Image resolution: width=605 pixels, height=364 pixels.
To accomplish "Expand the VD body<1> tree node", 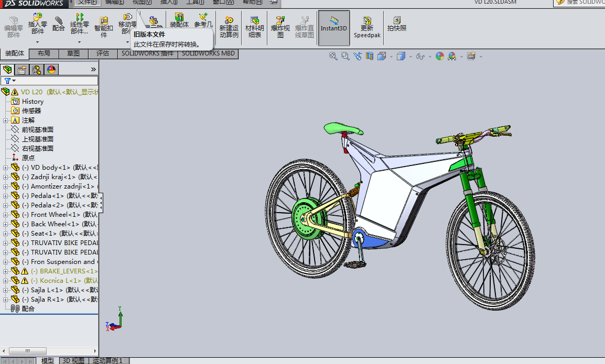I will pos(6,168).
